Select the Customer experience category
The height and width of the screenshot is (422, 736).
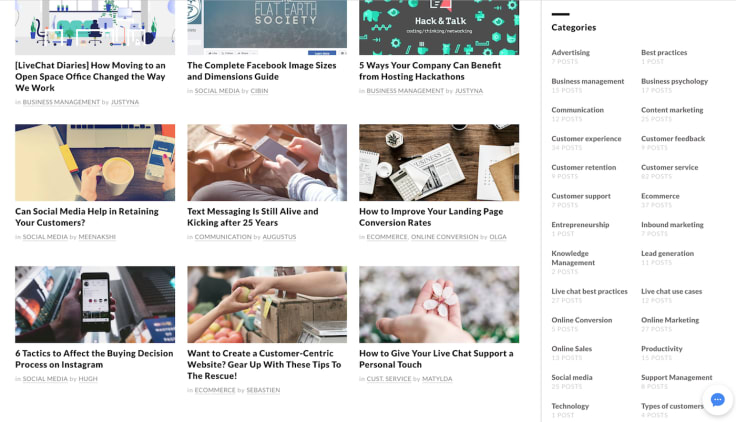[586, 138]
